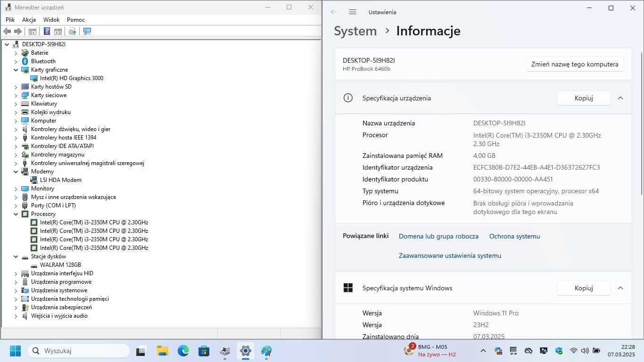Switch to Settings gear taskbar icon
This screenshot has width=644, height=362.
pyautogui.click(x=246, y=351)
